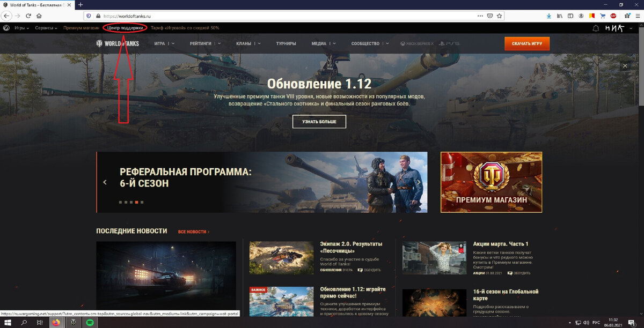Click the Wargaming logo in top bar
The image size is (644, 328).
[6, 28]
